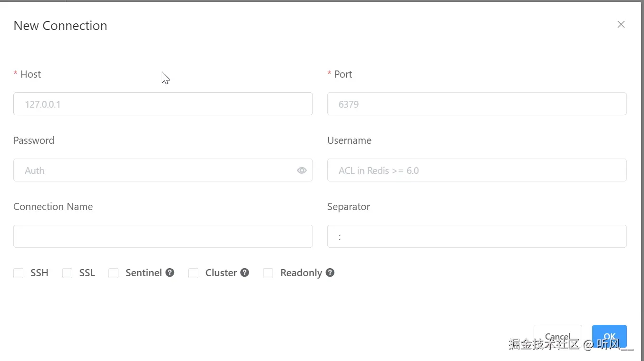This screenshot has width=644, height=361.
Task: Click the Connection Name field
Action: click(x=163, y=236)
